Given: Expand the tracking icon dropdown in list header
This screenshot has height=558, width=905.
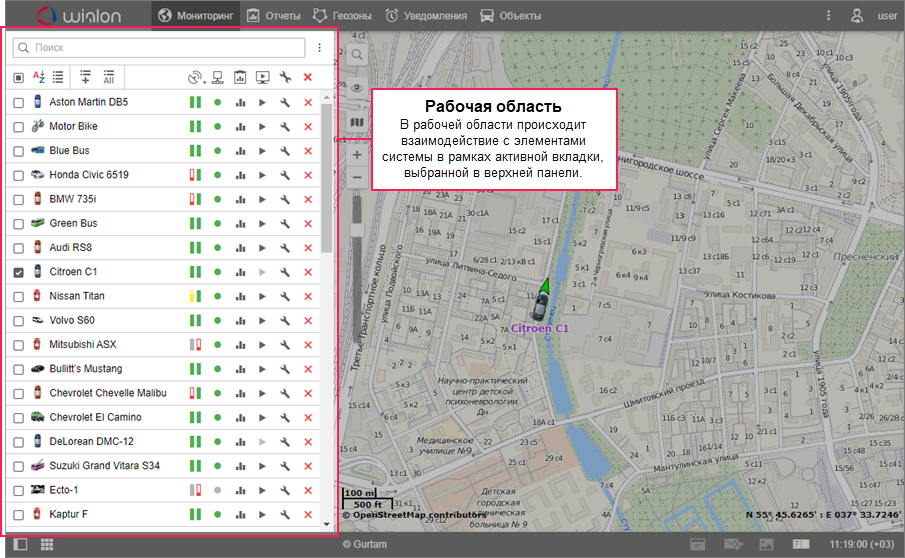Looking at the screenshot, I should pos(195,77).
